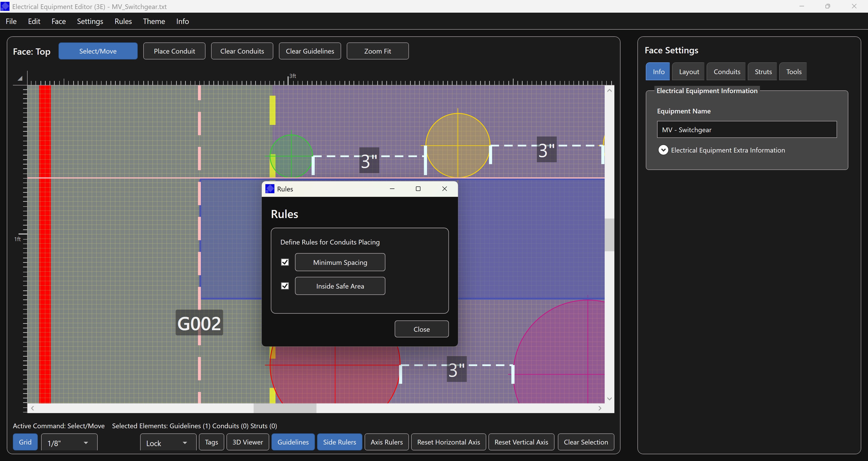Click the G002 guideline tag label
The width and height of the screenshot is (868, 461).
click(x=199, y=323)
